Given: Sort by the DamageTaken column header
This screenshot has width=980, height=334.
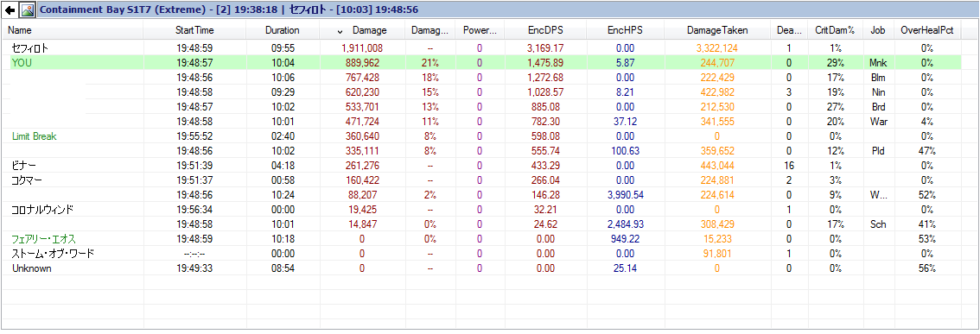Looking at the screenshot, I should [717, 30].
